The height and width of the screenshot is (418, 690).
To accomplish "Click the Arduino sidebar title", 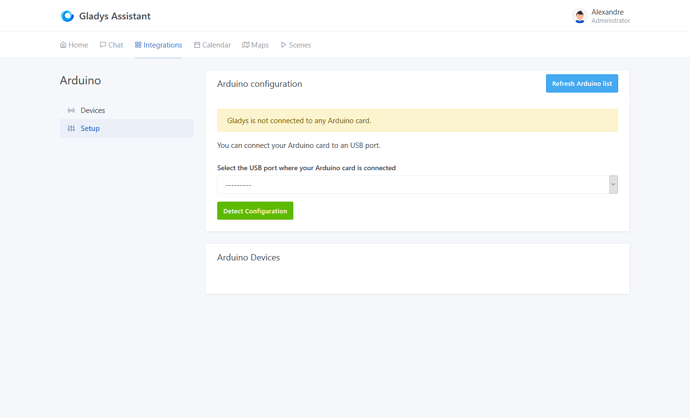I will (x=81, y=81).
